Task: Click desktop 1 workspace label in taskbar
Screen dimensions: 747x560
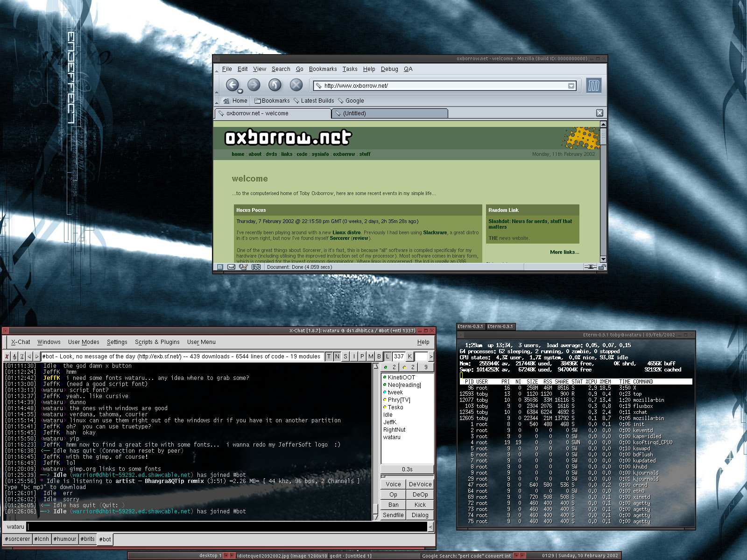Action: tap(210, 555)
